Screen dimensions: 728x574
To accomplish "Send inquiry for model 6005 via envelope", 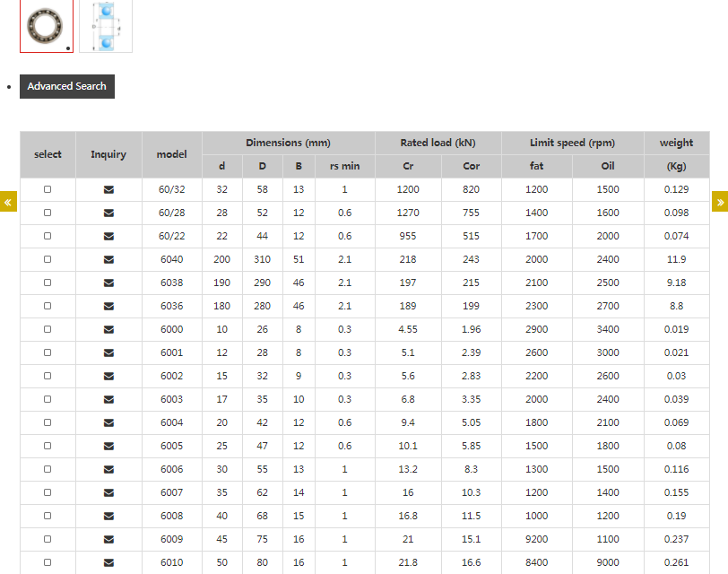I will point(108,446).
